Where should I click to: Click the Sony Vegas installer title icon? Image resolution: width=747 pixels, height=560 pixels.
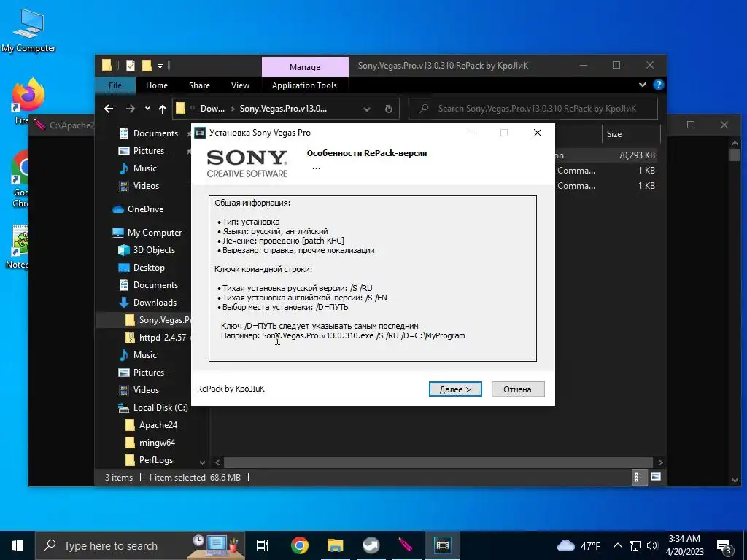click(x=200, y=133)
